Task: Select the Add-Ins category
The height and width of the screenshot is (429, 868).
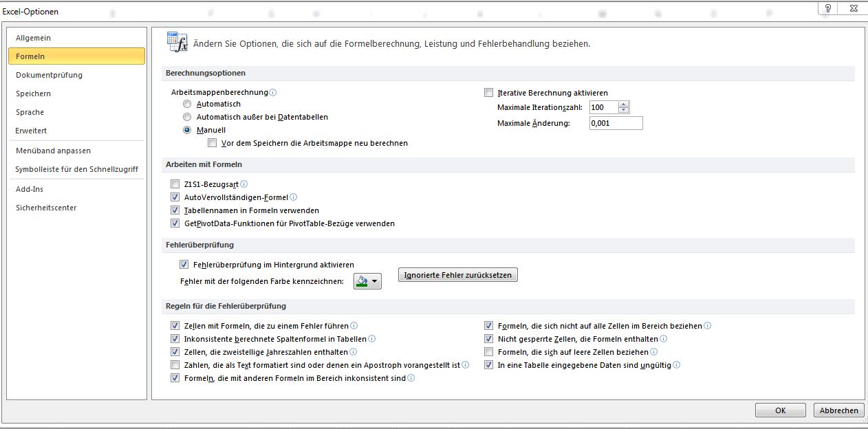Action: 76,189
